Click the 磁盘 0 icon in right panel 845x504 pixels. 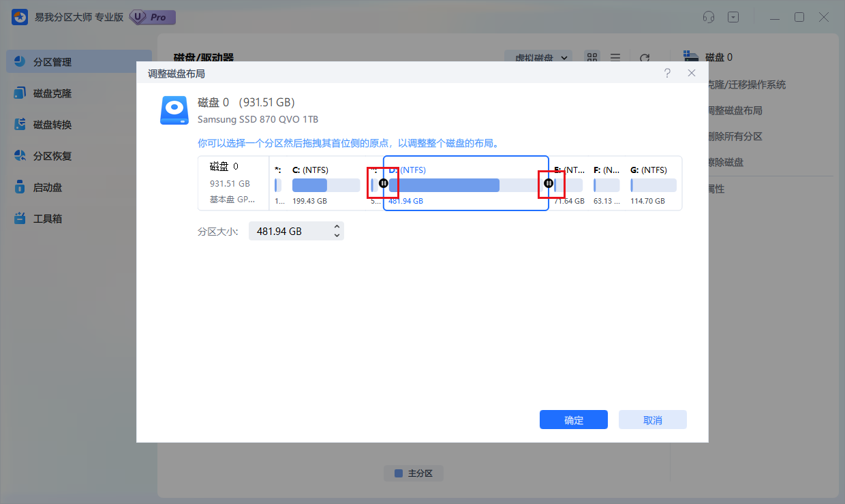tap(691, 57)
